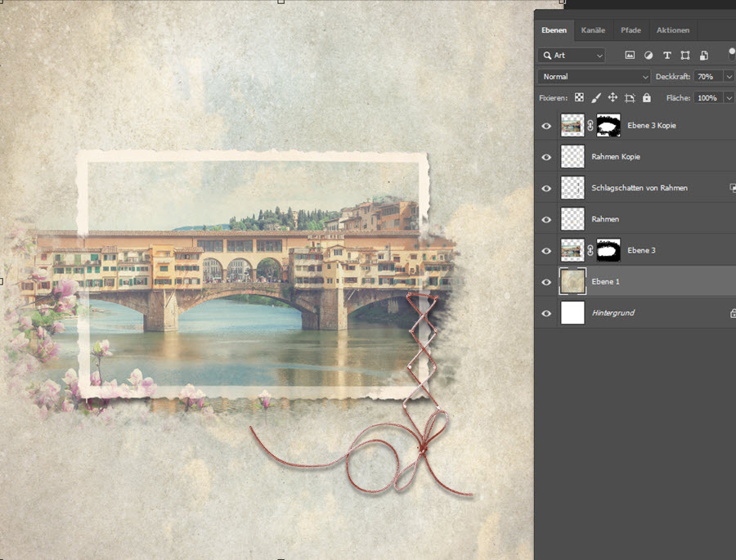Lock transparent pixels in Fixieren row
Screen dimensions: 736x560
coord(579,97)
